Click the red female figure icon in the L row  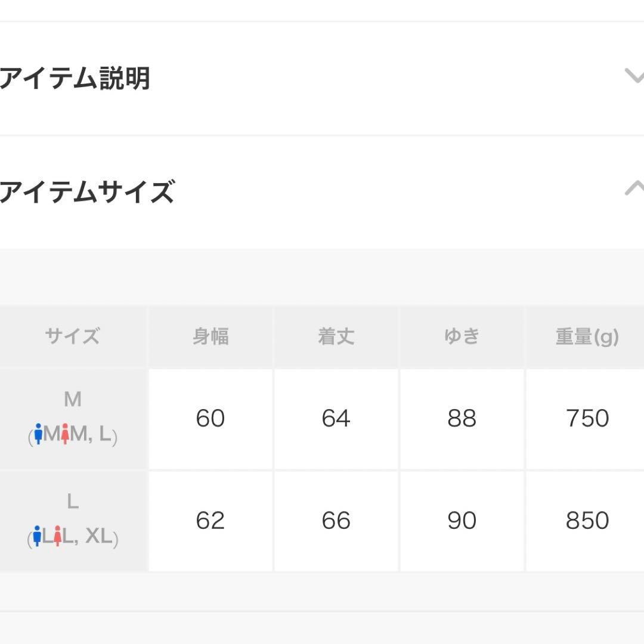click(58, 535)
